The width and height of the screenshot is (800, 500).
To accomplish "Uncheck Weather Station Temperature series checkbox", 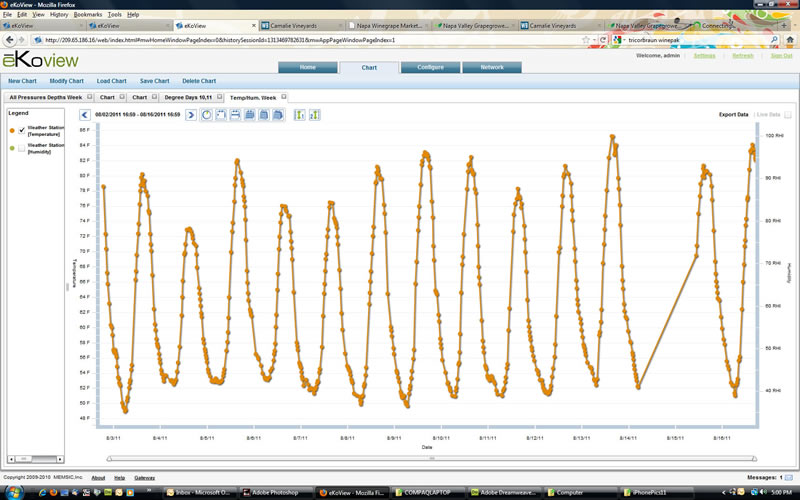I will pos(22,129).
